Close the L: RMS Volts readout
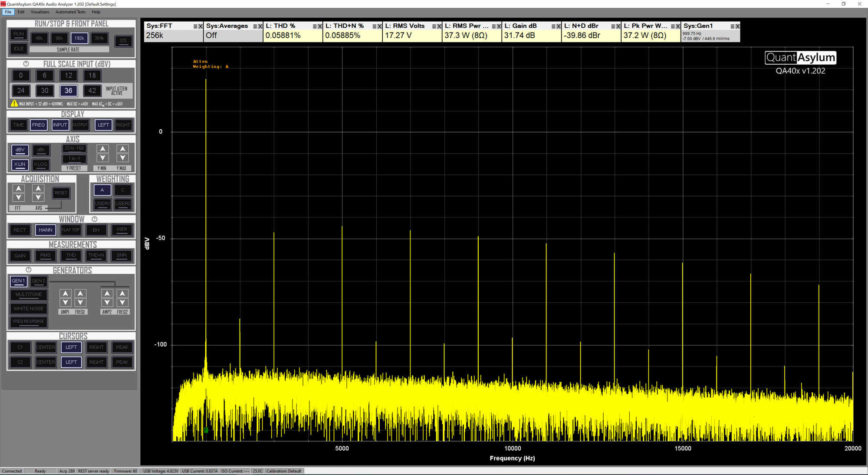Screen dimensions: 868x475 click(x=439, y=26)
